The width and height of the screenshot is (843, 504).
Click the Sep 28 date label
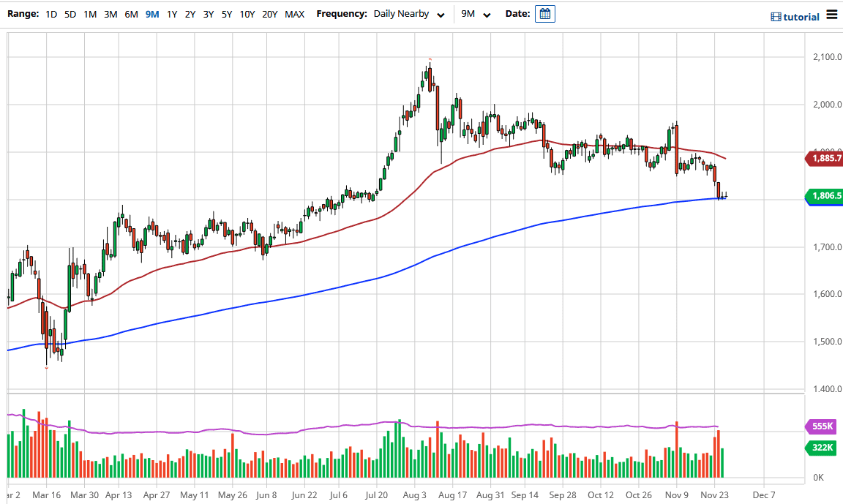tap(563, 495)
